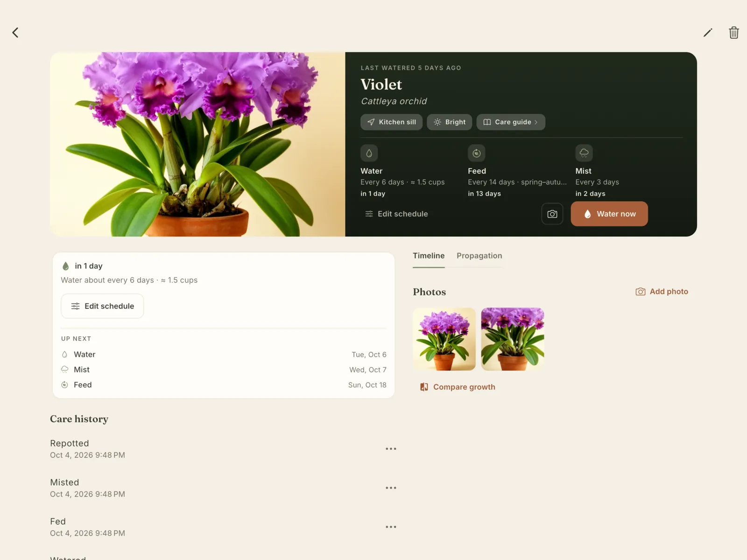
Task: Open the menu for Misted entry
Action: pyautogui.click(x=391, y=488)
